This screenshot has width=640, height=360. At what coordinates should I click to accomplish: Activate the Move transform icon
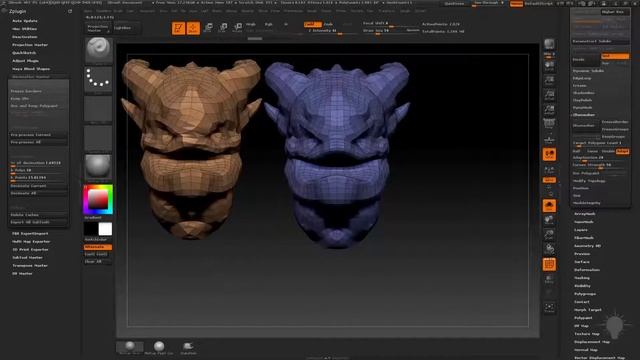208,28
